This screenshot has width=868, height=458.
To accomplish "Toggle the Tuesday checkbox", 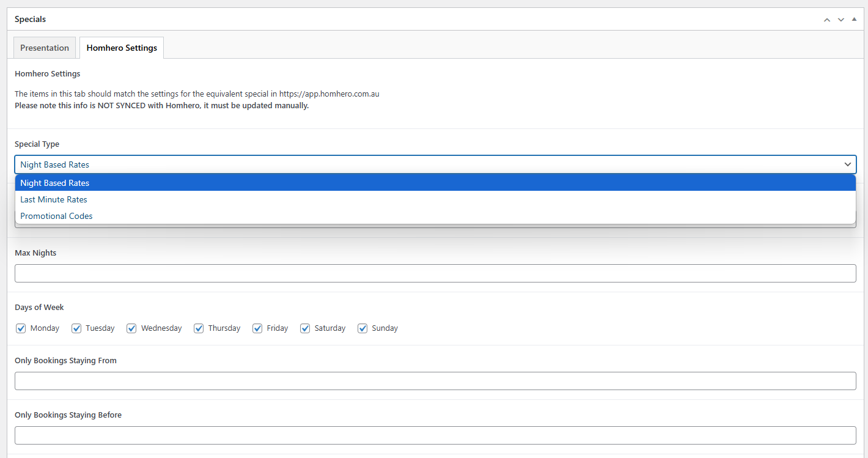I will (x=76, y=328).
